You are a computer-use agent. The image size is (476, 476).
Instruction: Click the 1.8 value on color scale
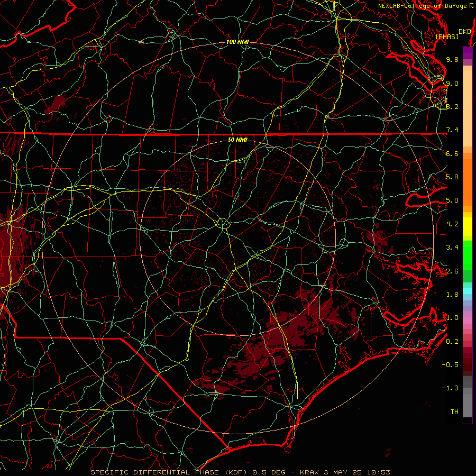(452, 295)
